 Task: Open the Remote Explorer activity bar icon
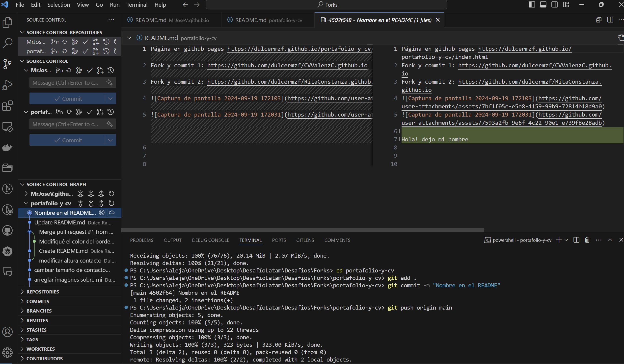[x=7, y=127]
